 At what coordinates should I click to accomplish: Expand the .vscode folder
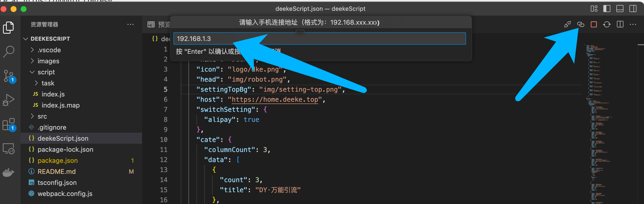[49, 50]
